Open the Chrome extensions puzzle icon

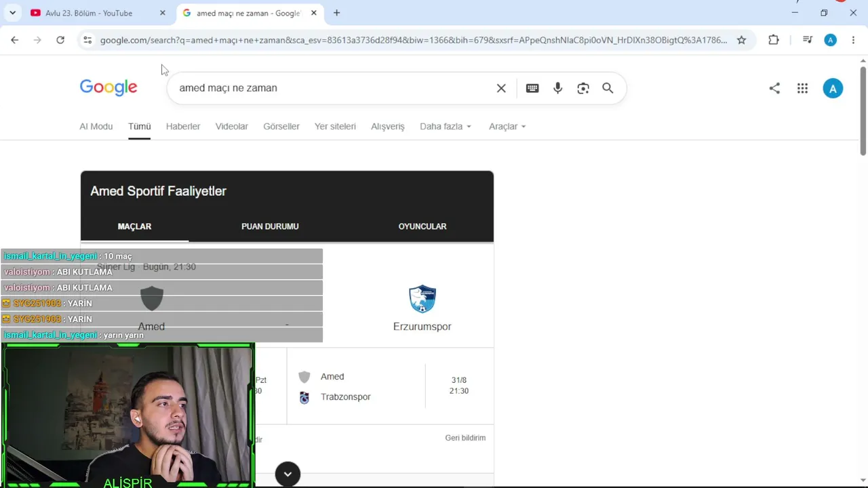point(774,40)
